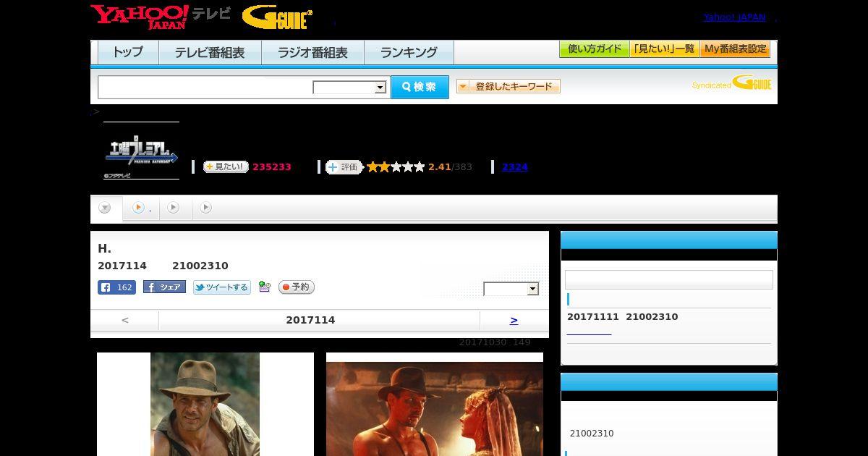
Task: Follow the Yahoo! JAPAN link
Action: click(x=734, y=17)
